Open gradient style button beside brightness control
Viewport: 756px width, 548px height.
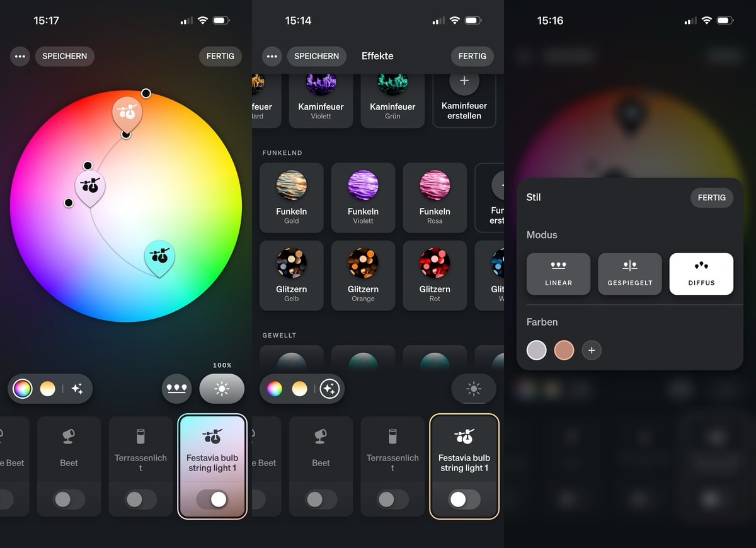click(x=176, y=389)
